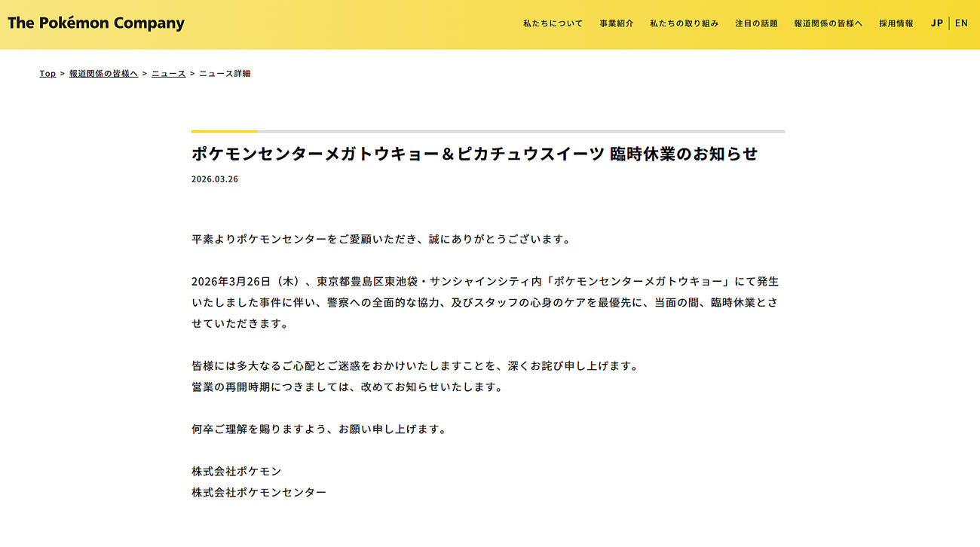The height and width of the screenshot is (547, 980).
Task: Click the line 何卒ご理解を賜りますよう
Action: point(319,429)
